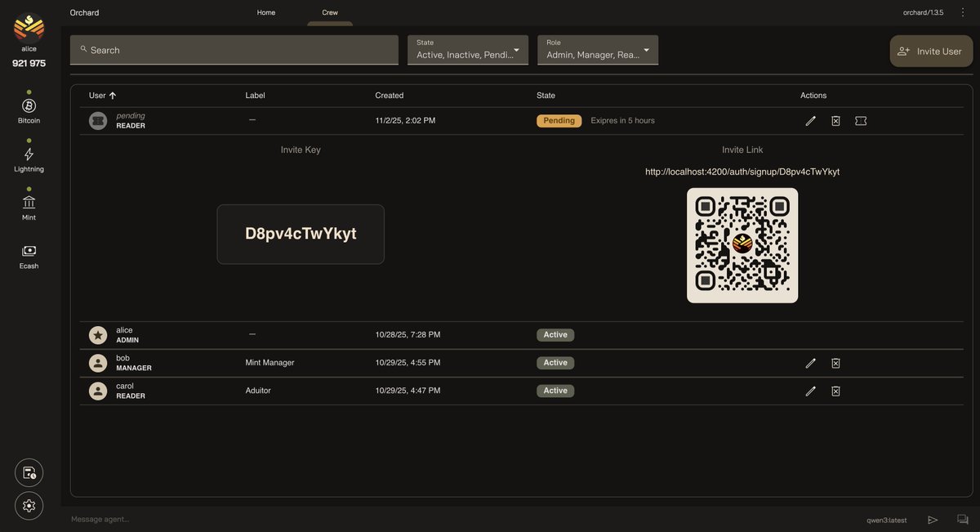The image size is (980, 532).
Task: Focus the Search users field
Action: pyautogui.click(x=234, y=50)
